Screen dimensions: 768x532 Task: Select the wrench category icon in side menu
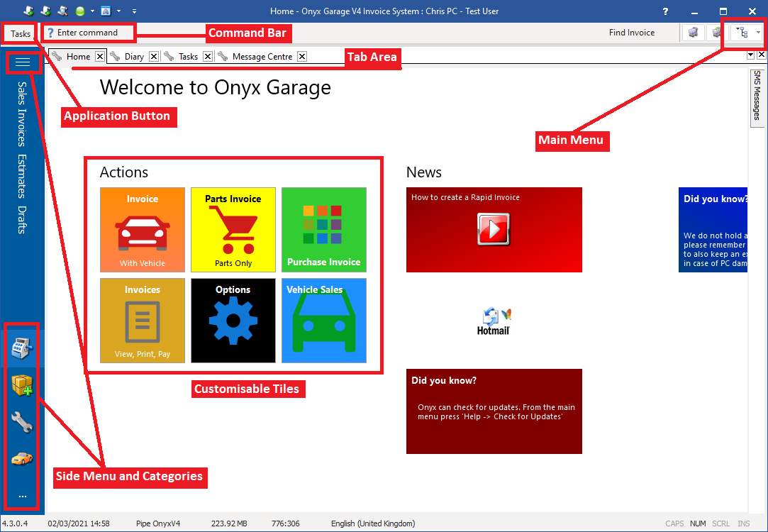(22, 422)
